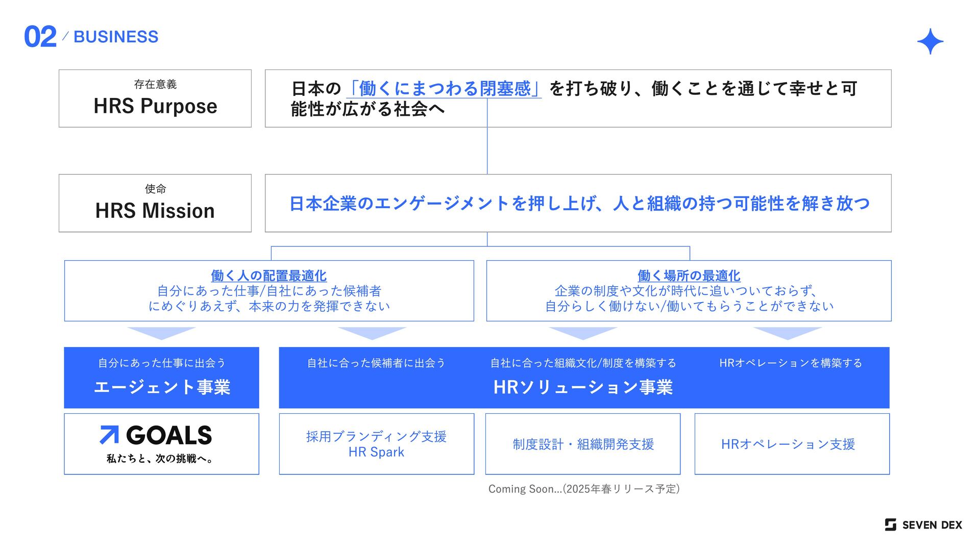Select the HRS Purpose box
This screenshot has height=551, width=980.
point(155,98)
